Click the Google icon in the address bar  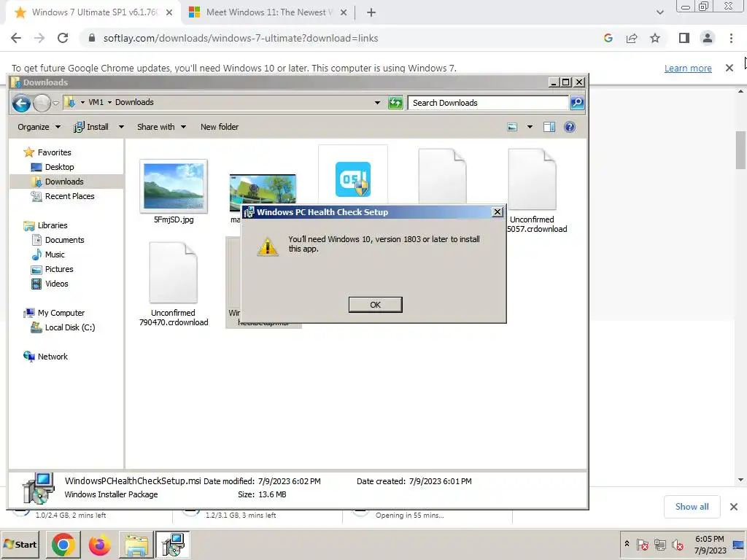(608, 38)
